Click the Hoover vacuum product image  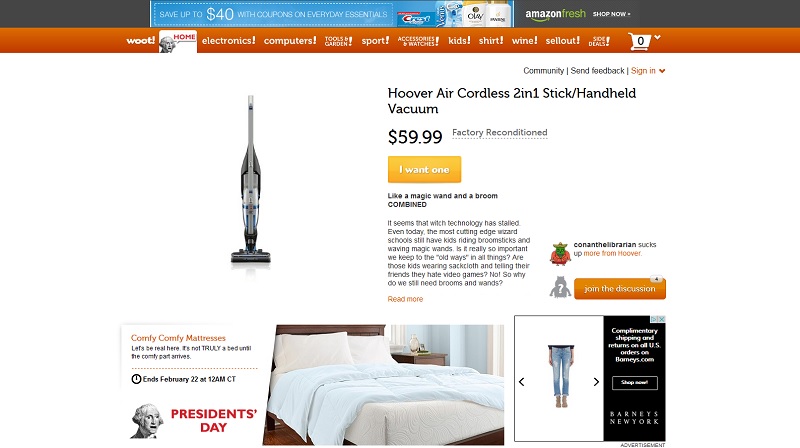click(251, 181)
